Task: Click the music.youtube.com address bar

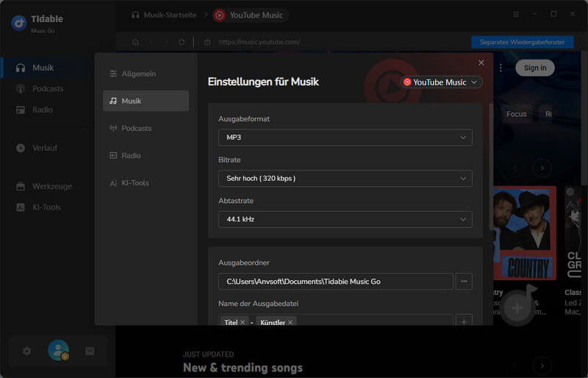Action: pos(259,42)
